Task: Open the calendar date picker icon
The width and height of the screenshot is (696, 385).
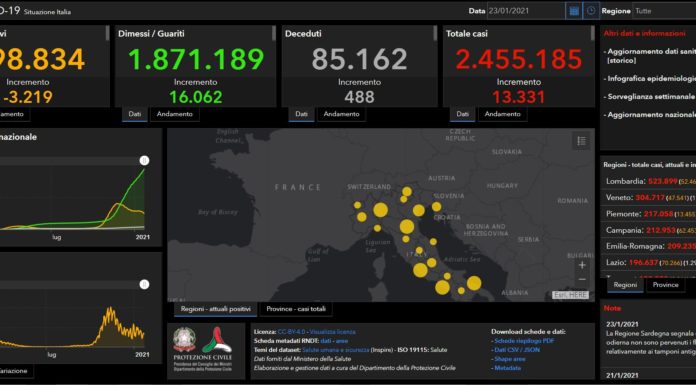Action: coord(574,11)
